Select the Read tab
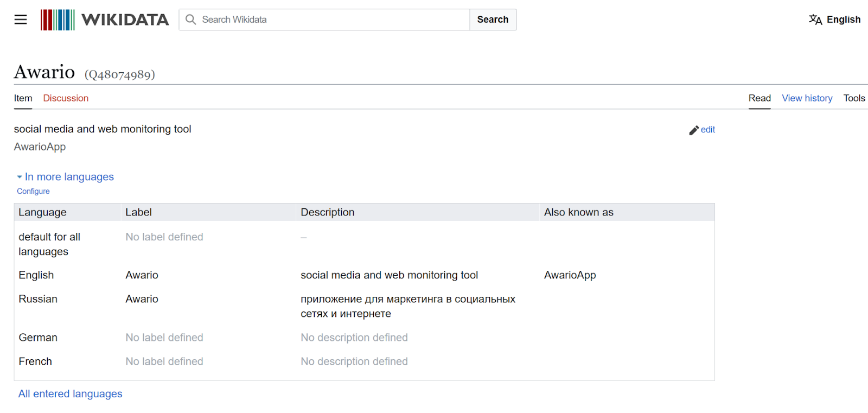 click(x=759, y=98)
